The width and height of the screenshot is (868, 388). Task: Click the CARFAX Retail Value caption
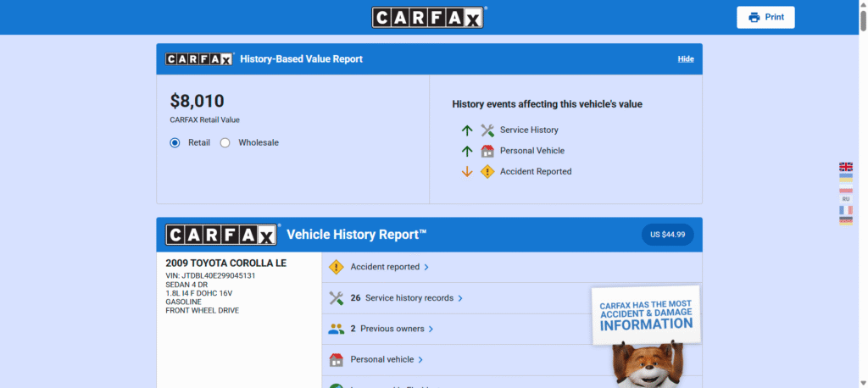click(205, 119)
